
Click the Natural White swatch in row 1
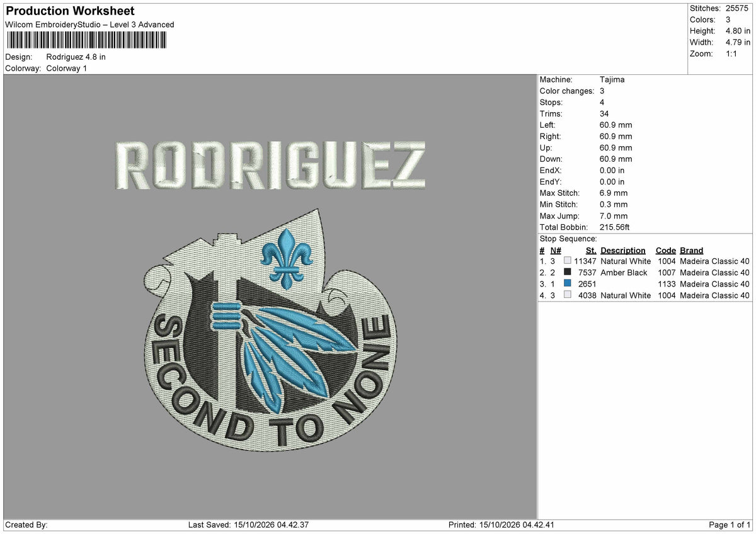[x=568, y=261]
